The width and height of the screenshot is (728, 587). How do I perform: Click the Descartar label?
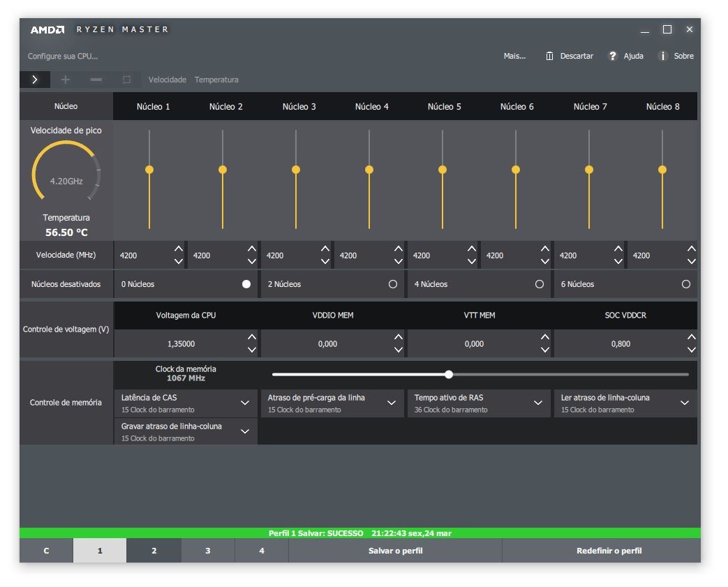point(577,56)
